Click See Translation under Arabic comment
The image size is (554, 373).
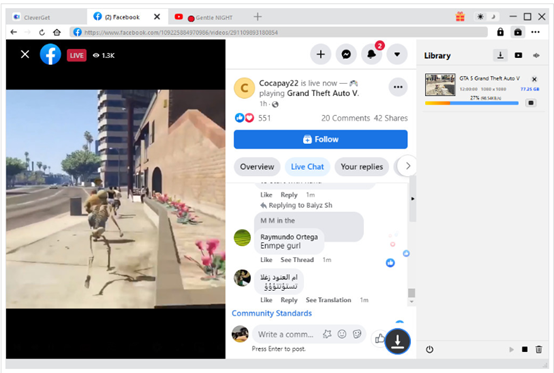point(328,300)
